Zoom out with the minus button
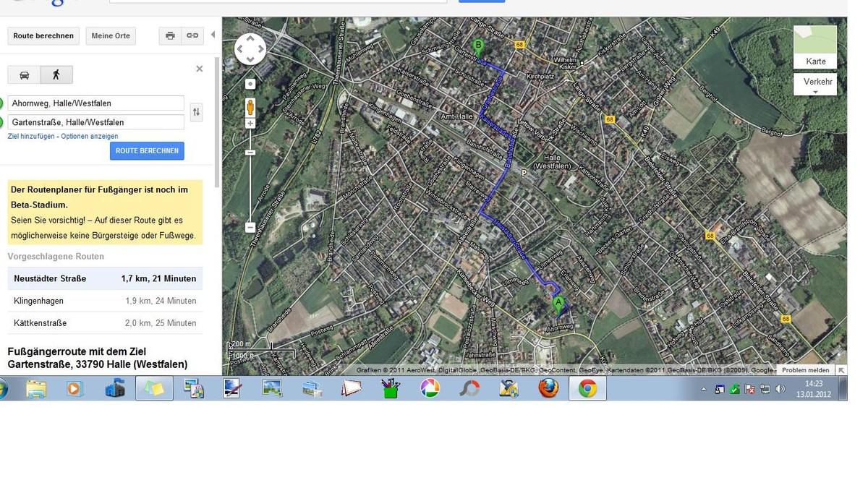 250,227
